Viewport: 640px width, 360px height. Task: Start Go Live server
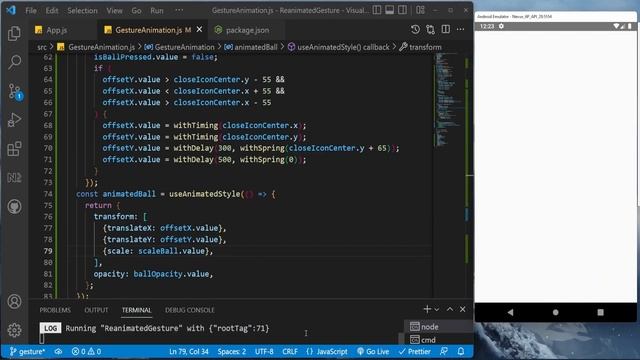(373, 351)
